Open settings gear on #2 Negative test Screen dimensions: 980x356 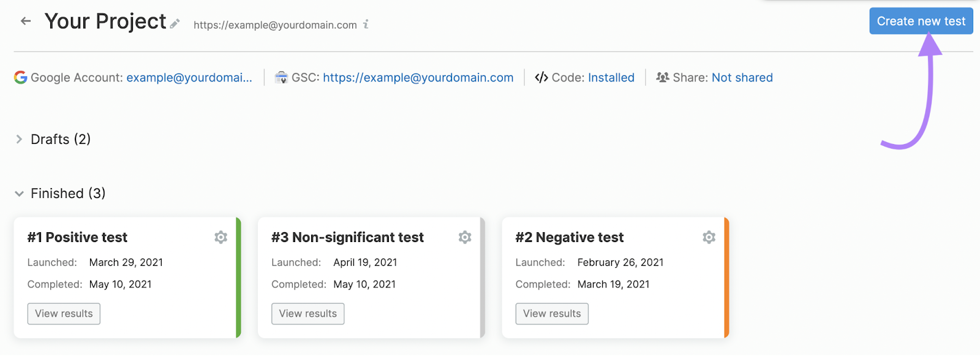[709, 237]
